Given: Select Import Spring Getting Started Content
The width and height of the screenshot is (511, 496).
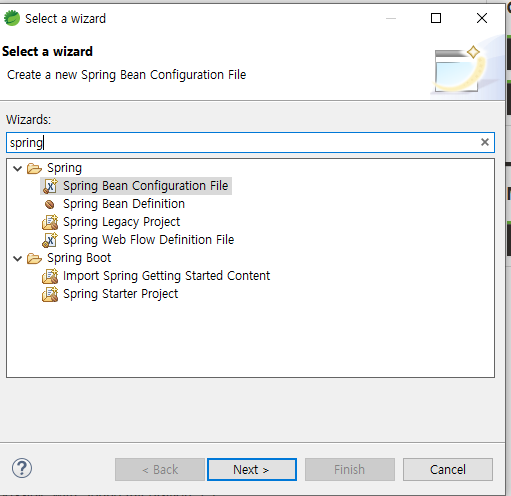Looking at the screenshot, I should (167, 276).
